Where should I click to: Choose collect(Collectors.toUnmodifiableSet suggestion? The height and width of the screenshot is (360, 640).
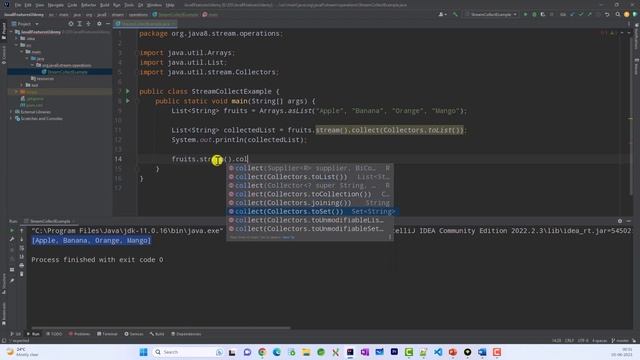pos(310,229)
